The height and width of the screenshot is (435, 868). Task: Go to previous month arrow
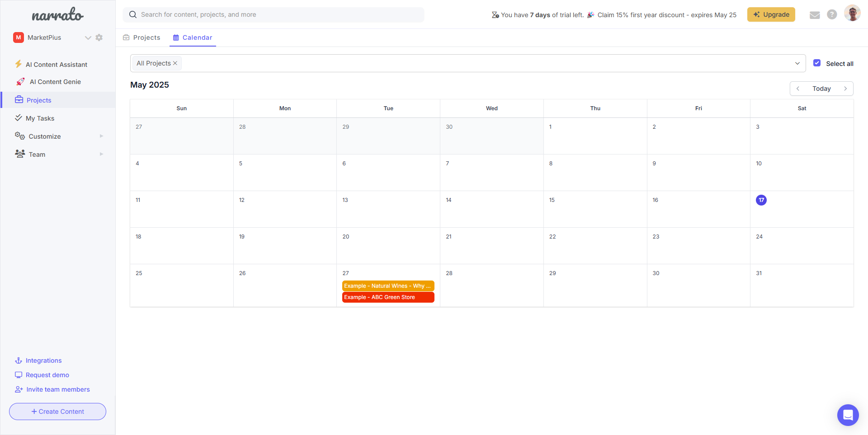click(x=798, y=89)
